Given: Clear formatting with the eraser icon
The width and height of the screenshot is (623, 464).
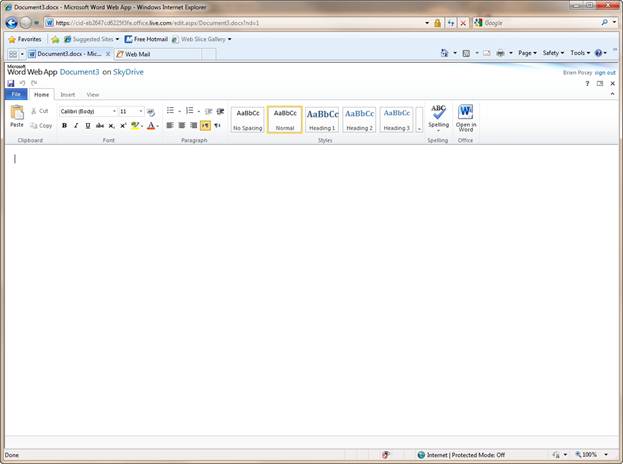Looking at the screenshot, I should pyautogui.click(x=151, y=112).
